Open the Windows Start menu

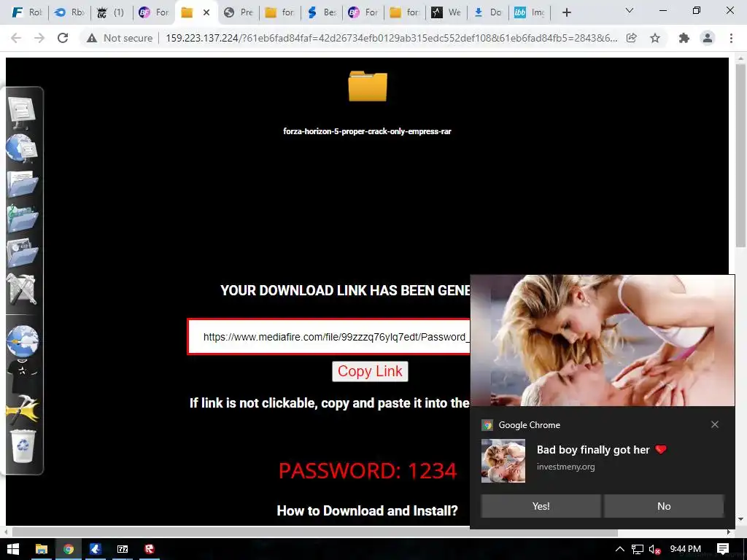pos(13,549)
